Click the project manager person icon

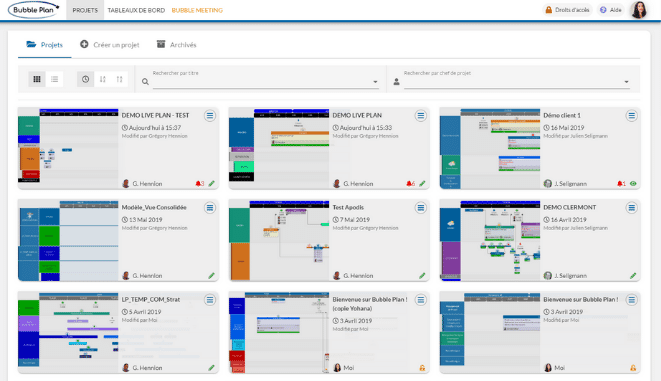[x=396, y=82]
